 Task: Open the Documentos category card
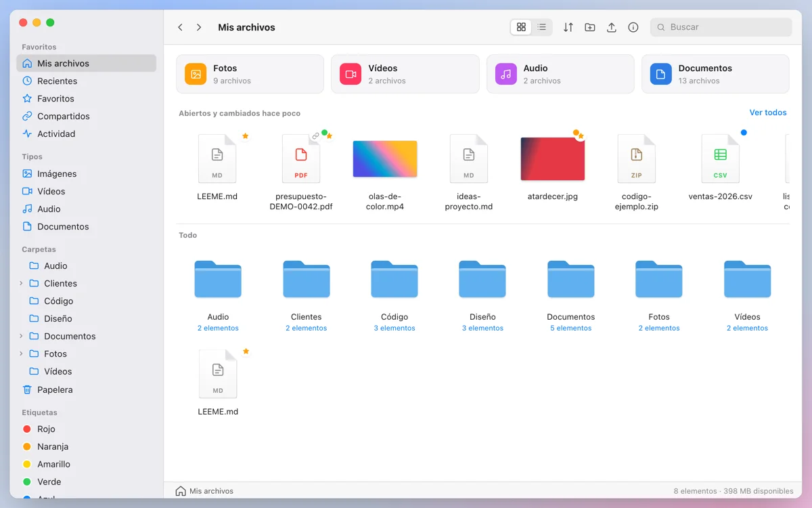tap(715, 74)
